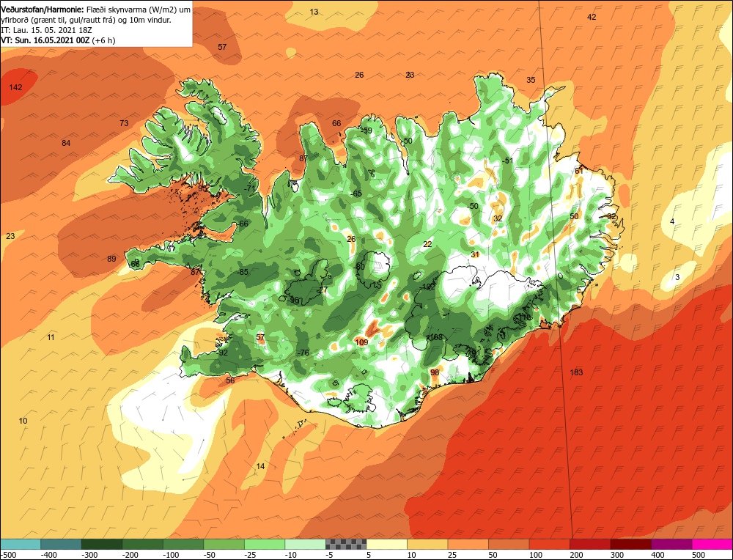Click the value "-102" west of Vatnajökull
733x560 pixels.
click(428, 287)
